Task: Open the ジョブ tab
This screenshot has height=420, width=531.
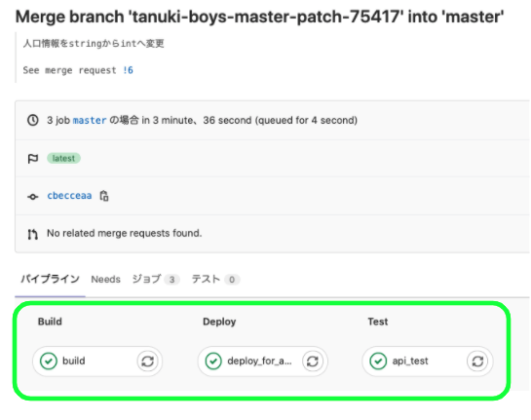Action: pyautogui.click(x=156, y=280)
